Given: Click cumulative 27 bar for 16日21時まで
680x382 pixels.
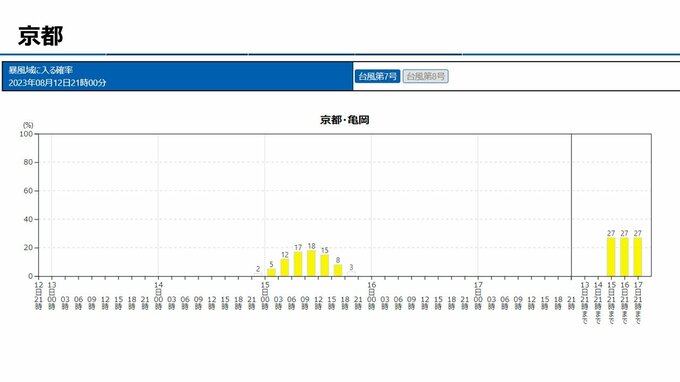Looking at the screenshot, I should pyautogui.click(x=624, y=257).
